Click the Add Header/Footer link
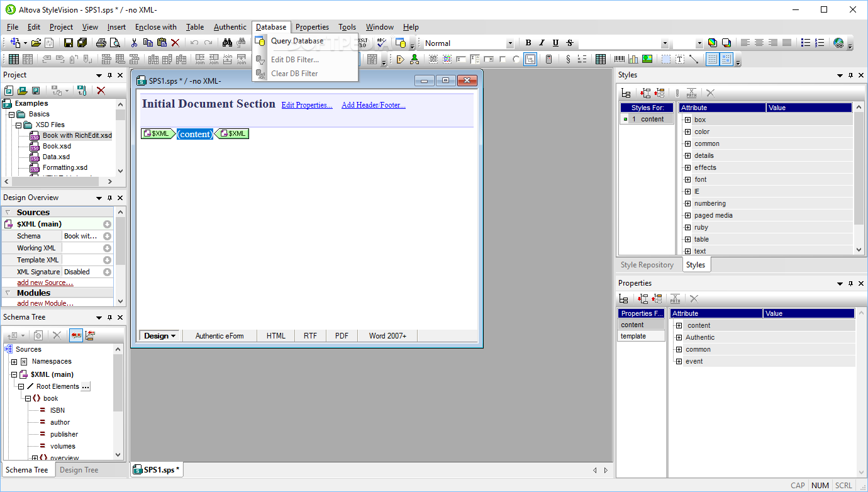Screen dimensions: 868x492 (374, 105)
